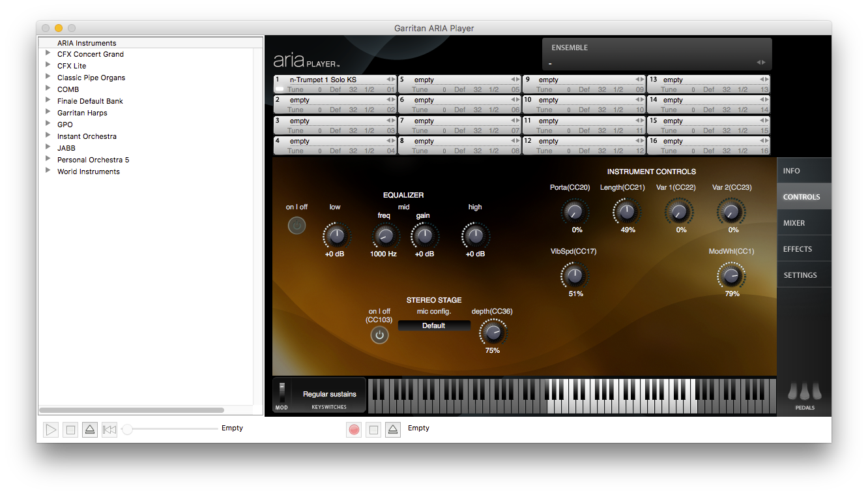This screenshot has width=868, height=495.
Task: Click the rewind-to-start icon
Action: [109, 430]
